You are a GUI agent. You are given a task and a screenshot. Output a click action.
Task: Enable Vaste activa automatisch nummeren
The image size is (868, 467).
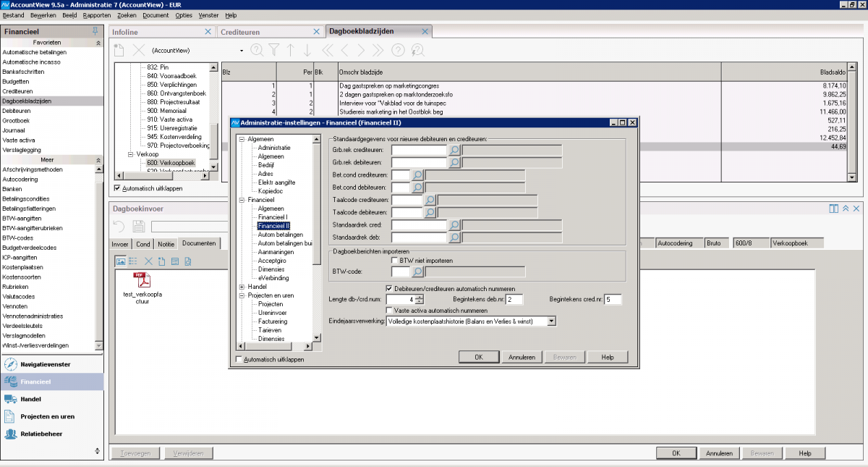pyautogui.click(x=389, y=310)
